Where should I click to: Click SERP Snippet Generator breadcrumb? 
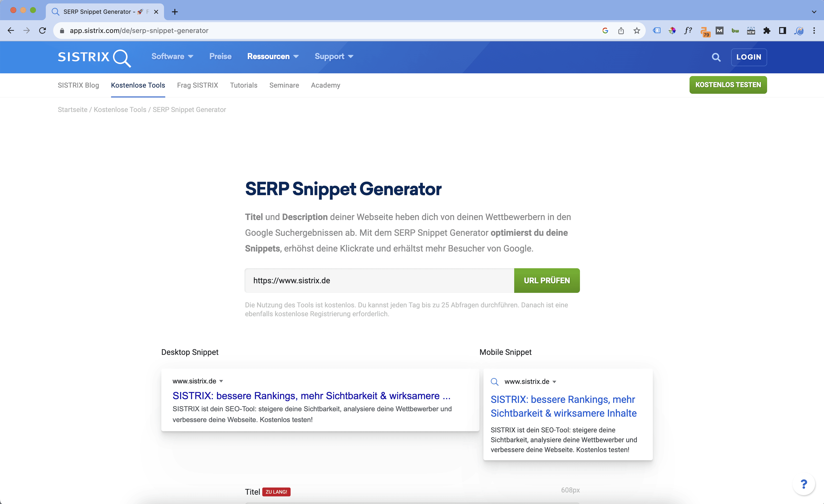point(189,110)
